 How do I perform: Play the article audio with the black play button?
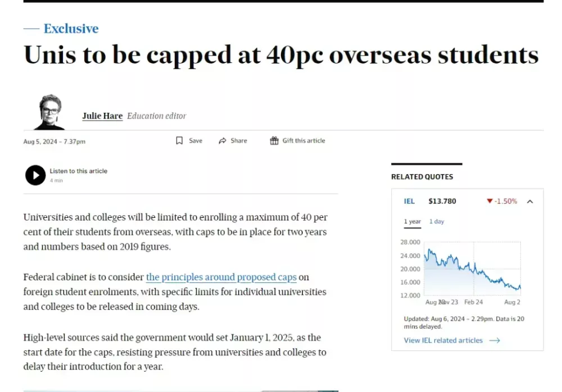point(35,175)
